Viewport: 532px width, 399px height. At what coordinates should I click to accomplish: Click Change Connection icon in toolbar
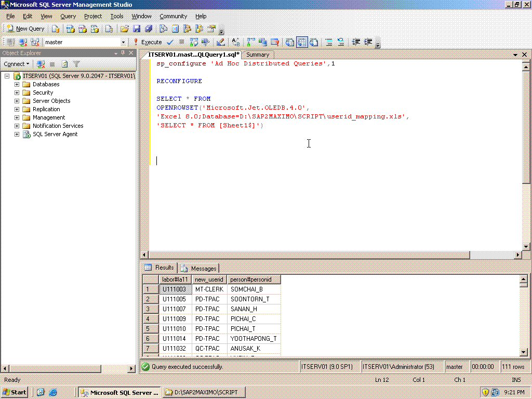tap(35, 42)
